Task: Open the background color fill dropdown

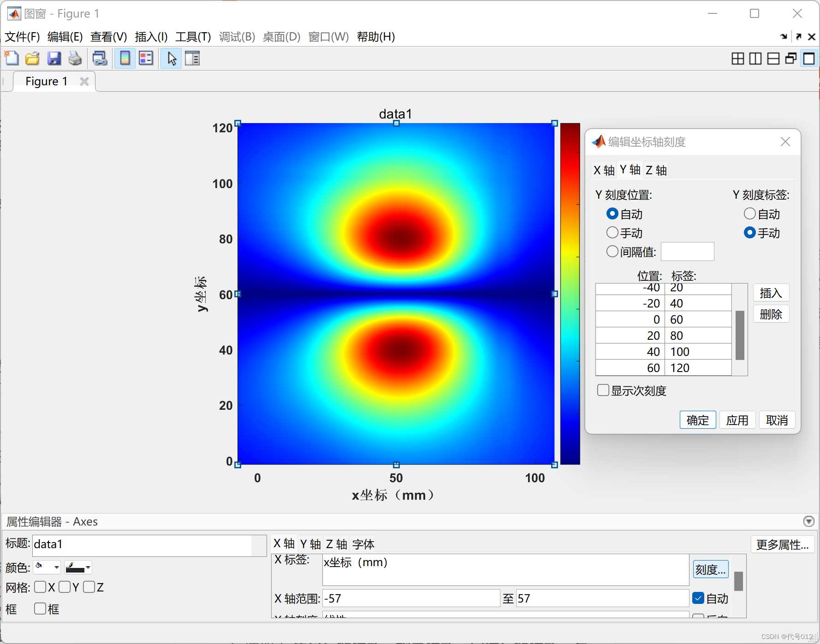Action: 47,567
